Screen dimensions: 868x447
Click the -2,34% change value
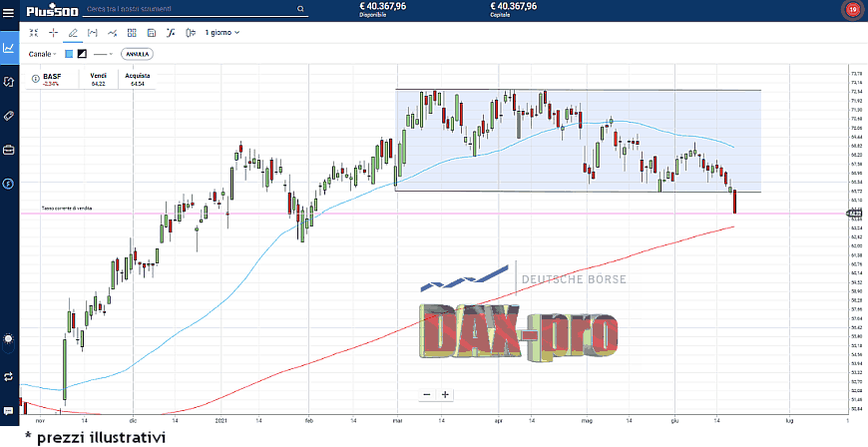(x=51, y=84)
